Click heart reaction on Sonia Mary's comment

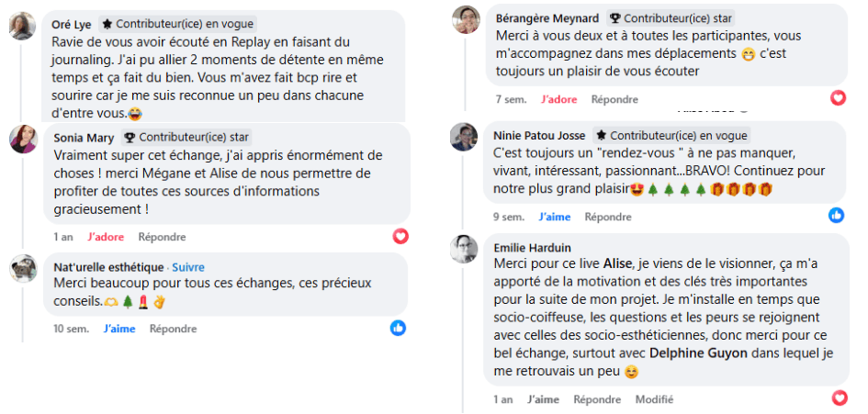400,236
